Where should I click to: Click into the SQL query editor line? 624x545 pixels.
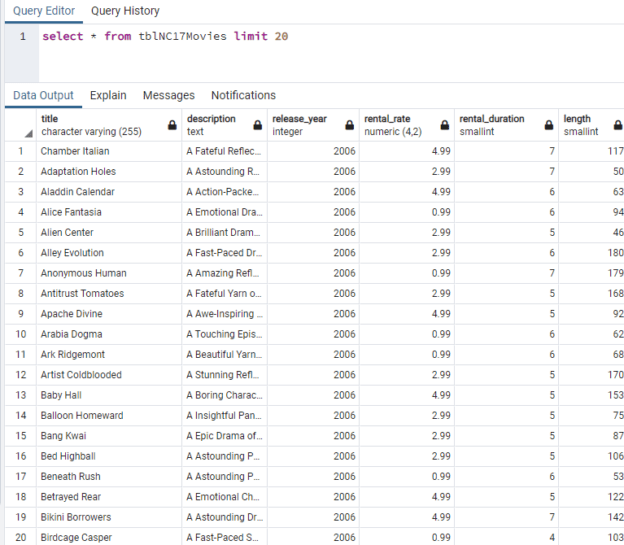[x=165, y=36]
